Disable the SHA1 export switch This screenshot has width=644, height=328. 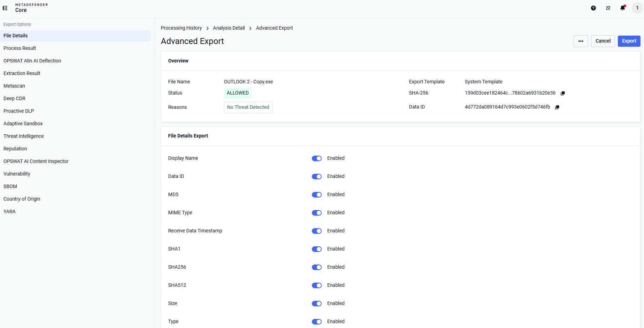pos(317,249)
